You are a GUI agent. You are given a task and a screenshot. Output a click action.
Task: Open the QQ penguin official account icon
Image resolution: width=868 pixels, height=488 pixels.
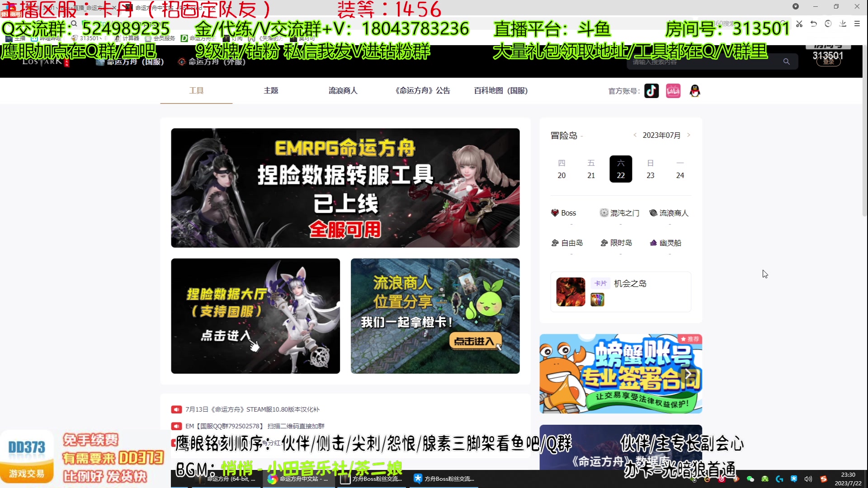tap(695, 91)
